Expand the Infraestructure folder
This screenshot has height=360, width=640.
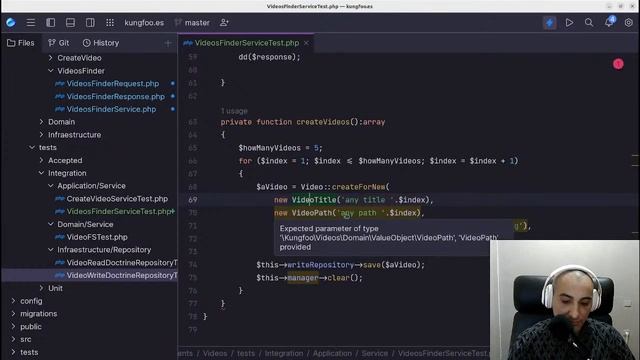[41, 135]
